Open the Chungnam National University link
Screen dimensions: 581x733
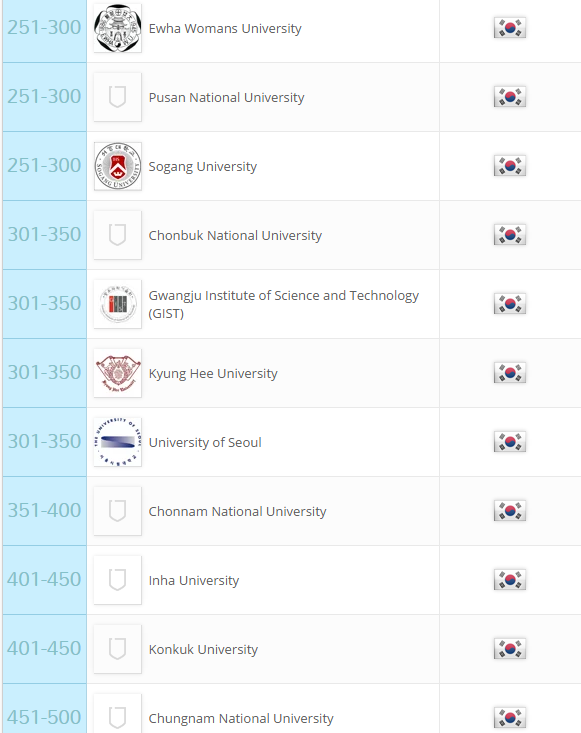241,719
